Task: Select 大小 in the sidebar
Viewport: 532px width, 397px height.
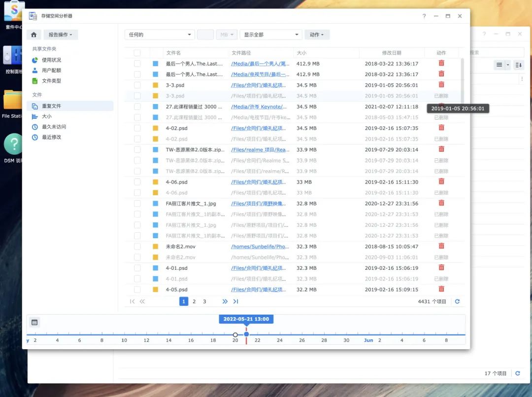Action: pyautogui.click(x=47, y=116)
